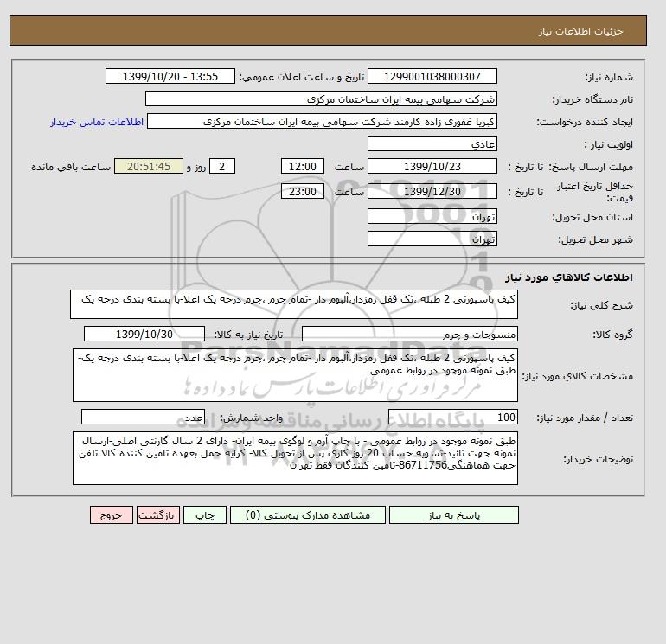
Task: Click the priority field showing 'عادي'
Action: click(x=432, y=143)
